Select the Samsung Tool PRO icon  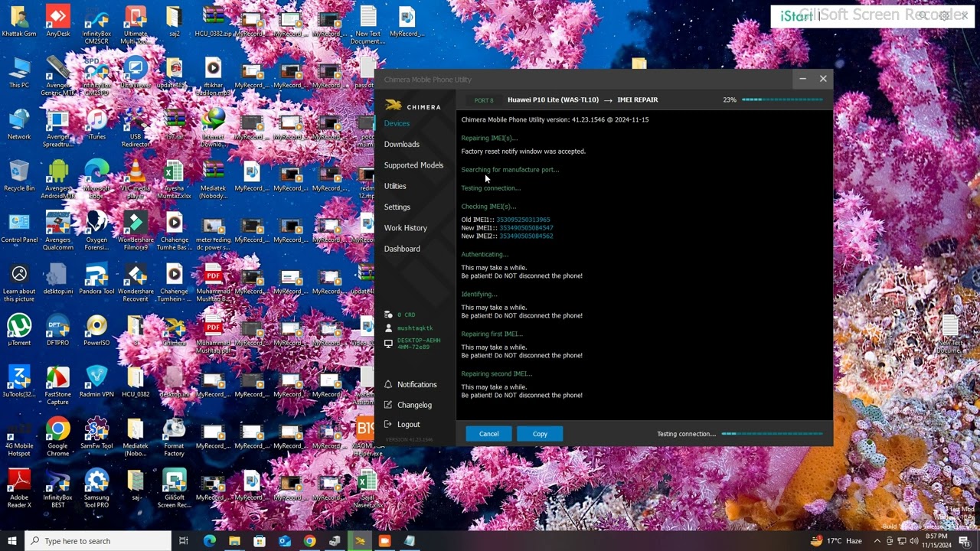[x=96, y=487]
